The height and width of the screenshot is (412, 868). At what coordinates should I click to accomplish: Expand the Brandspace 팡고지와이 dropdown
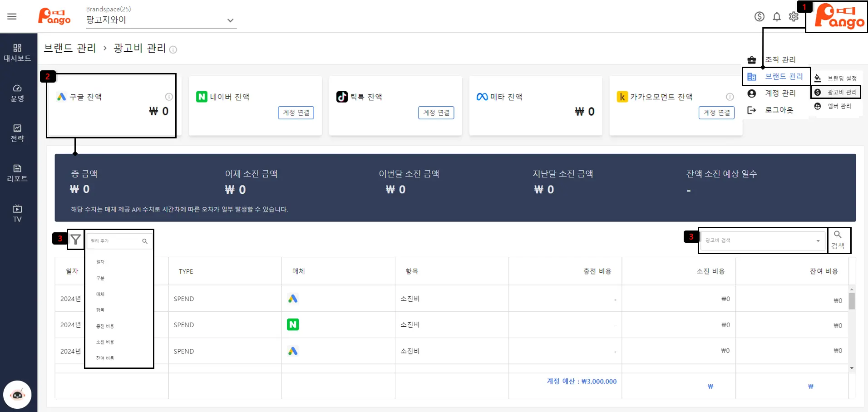[230, 20]
